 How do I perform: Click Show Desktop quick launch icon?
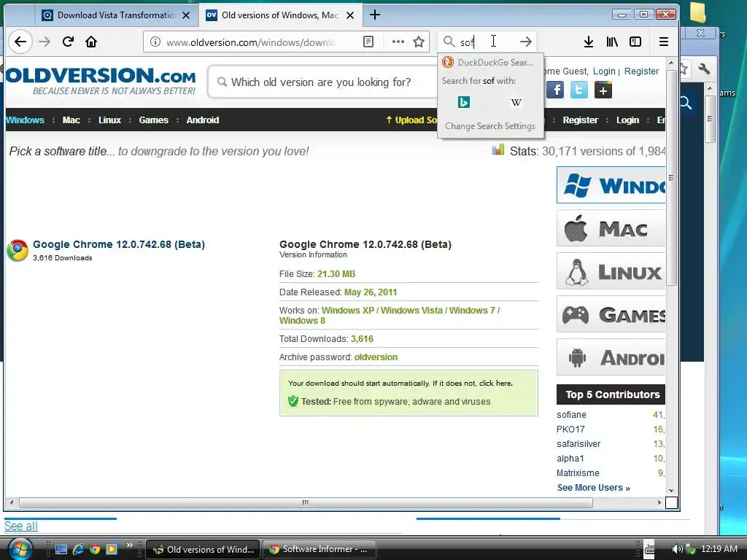61,549
